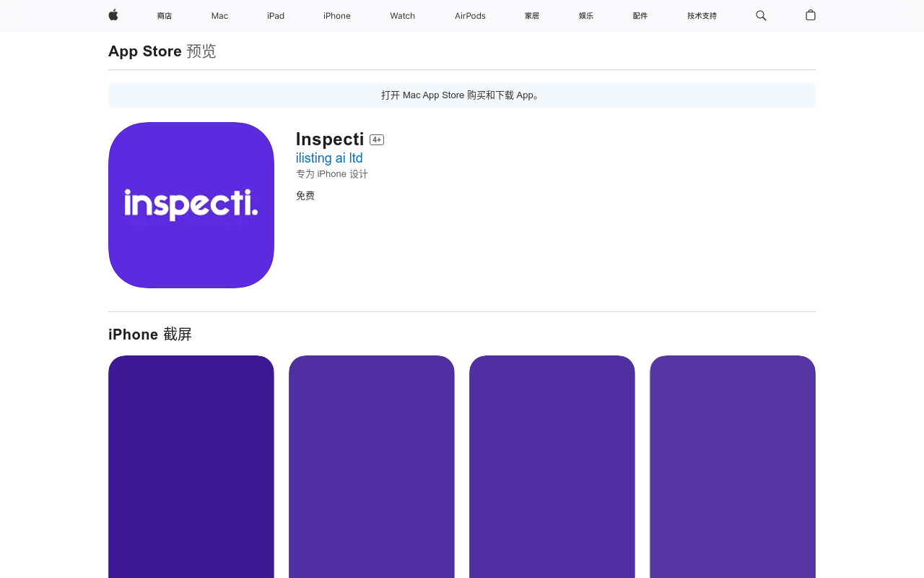Open the 技术支持 menu item
Image resolution: width=924 pixels, height=578 pixels.
[x=702, y=16]
